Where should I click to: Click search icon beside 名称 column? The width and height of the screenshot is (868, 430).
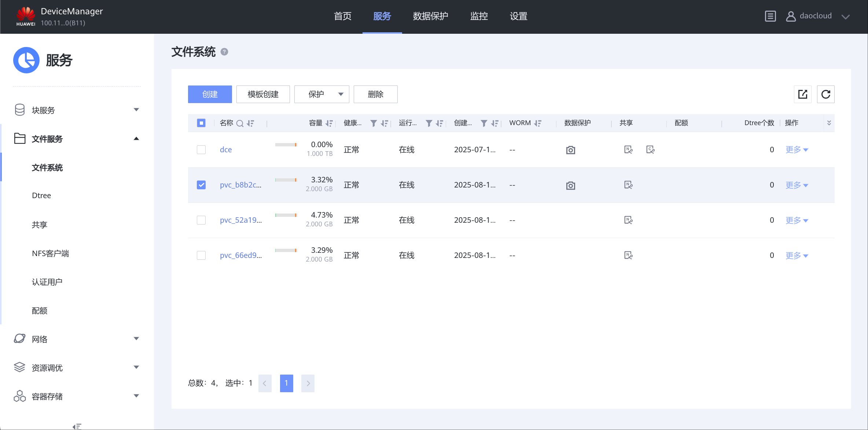240,123
